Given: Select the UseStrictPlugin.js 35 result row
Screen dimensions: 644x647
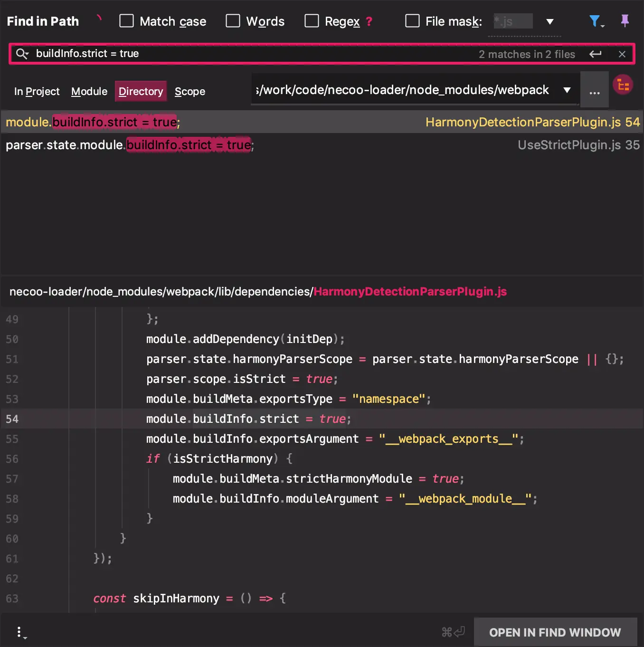Looking at the screenshot, I should [322, 145].
